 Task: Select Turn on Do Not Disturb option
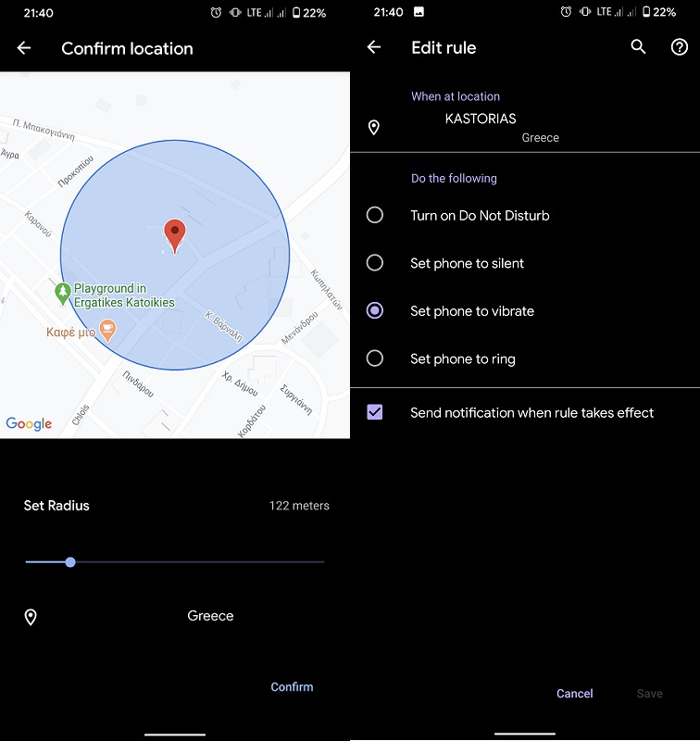point(525,216)
